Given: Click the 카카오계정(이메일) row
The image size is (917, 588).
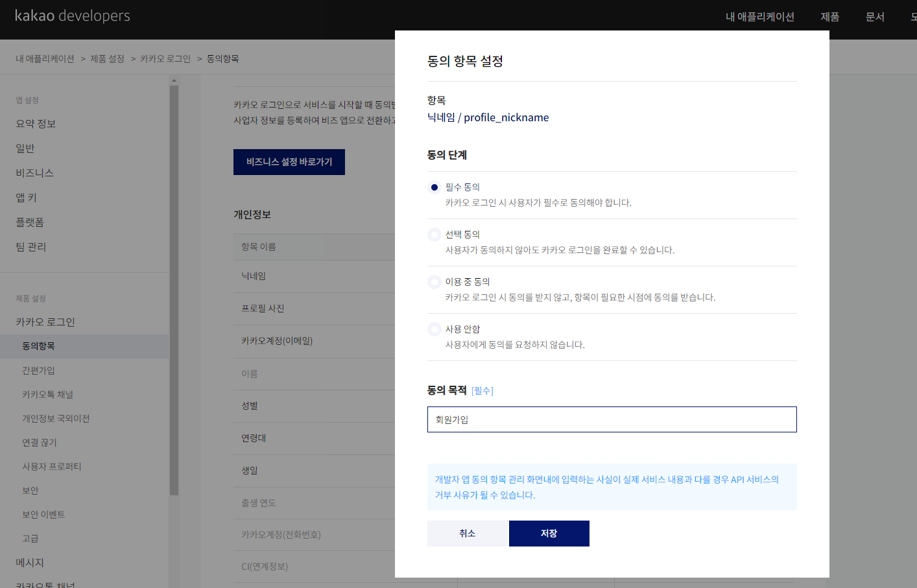Looking at the screenshot, I should point(314,341).
